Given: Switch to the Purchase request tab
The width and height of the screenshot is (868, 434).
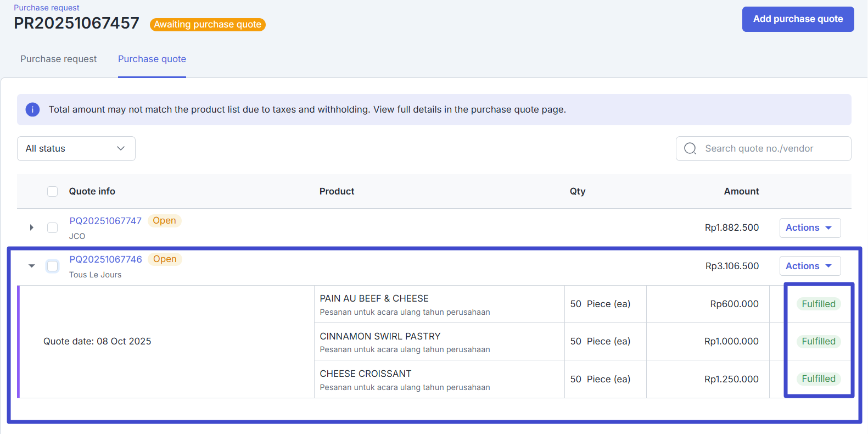Looking at the screenshot, I should click(x=58, y=59).
